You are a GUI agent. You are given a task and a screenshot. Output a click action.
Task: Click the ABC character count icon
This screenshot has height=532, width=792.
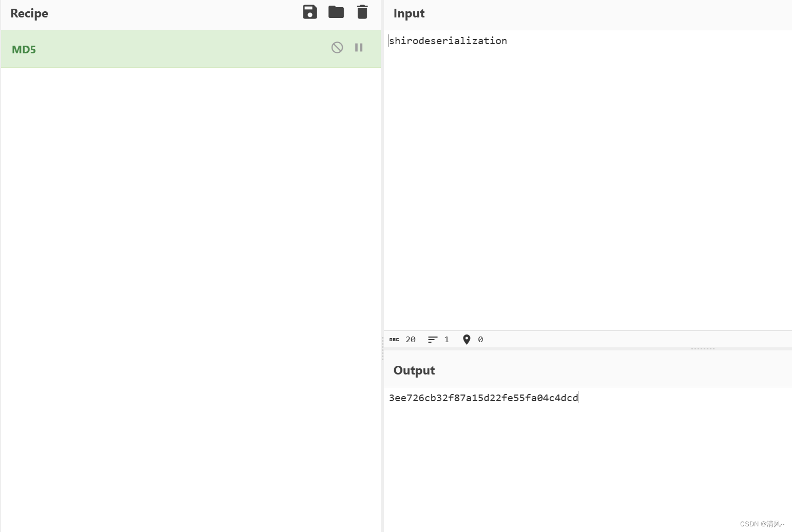point(394,340)
